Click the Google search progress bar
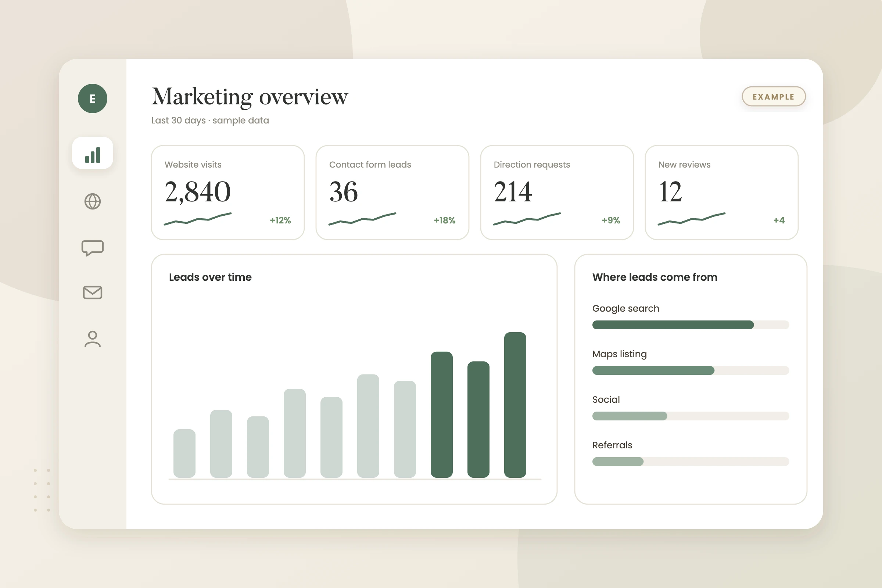Screen dimensions: 882x588 [691, 325]
